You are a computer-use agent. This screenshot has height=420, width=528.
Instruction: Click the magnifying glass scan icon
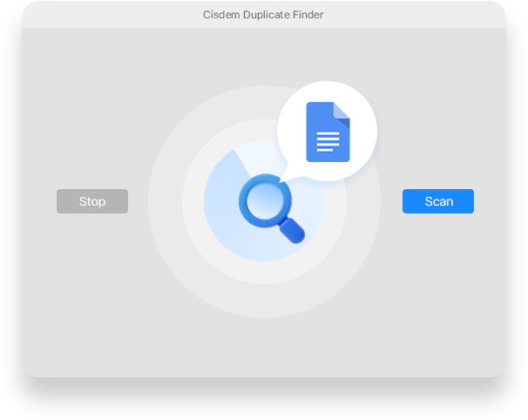point(272,208)
